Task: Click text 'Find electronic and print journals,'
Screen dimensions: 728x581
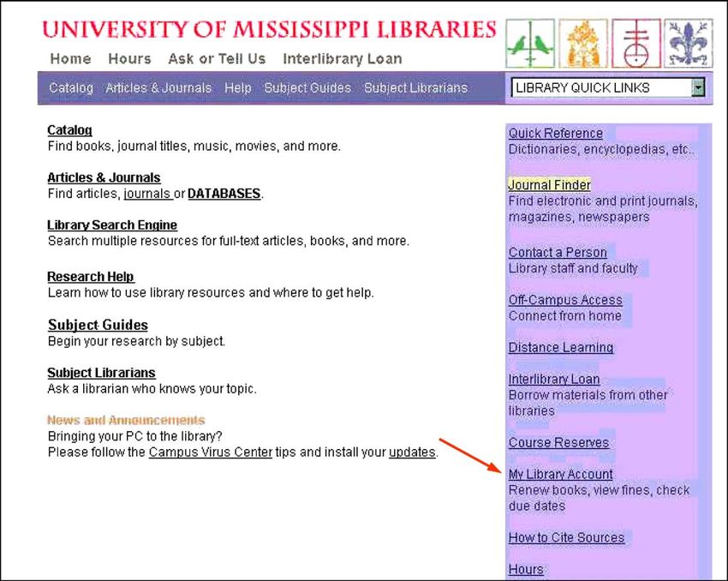Action: tap(603, 201)
